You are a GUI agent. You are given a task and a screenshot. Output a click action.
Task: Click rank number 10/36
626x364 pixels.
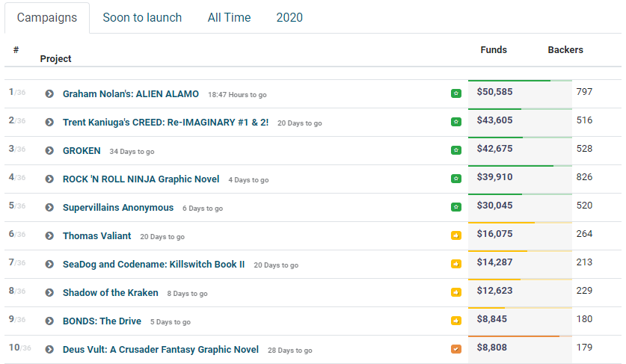pos(20,348)
